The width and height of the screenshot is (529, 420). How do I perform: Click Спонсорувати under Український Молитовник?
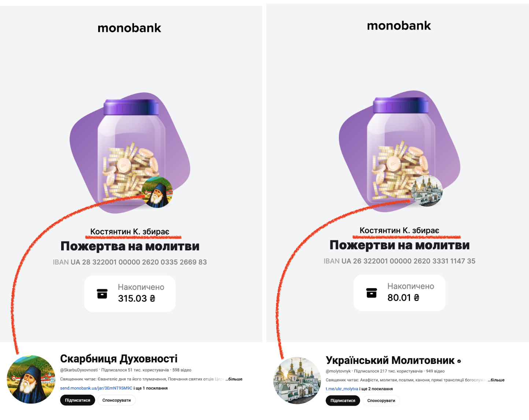(381, 401)
